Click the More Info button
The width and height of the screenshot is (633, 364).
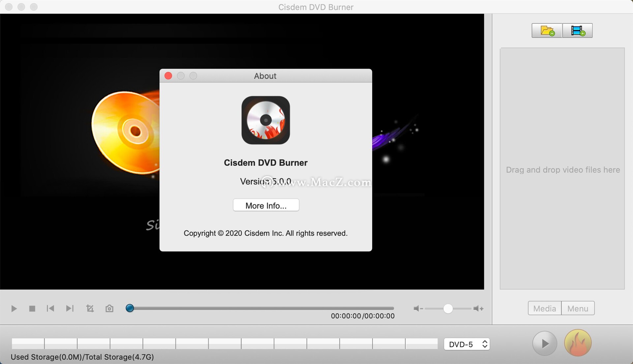pyautogui.click(x=266, y=205)
